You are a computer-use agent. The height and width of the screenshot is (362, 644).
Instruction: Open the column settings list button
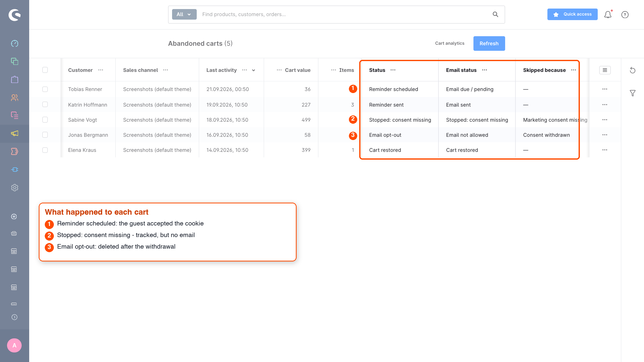pos(605,70)
